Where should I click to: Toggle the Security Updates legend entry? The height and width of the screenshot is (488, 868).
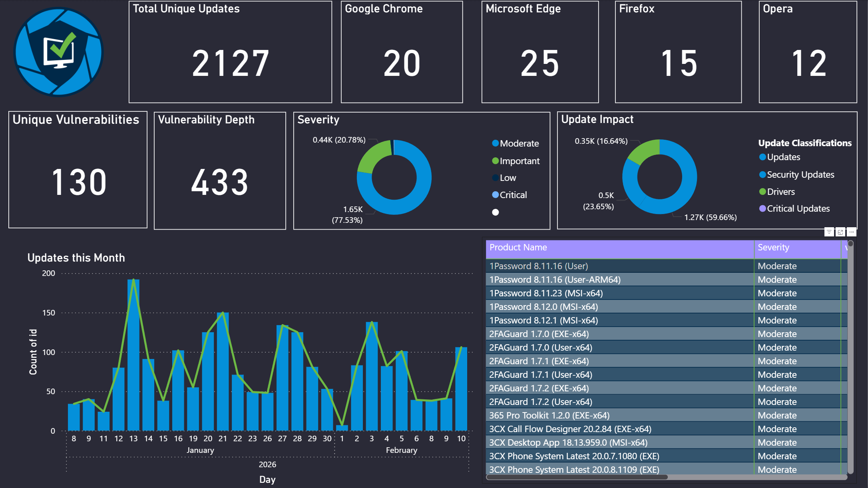coord(800,175)
